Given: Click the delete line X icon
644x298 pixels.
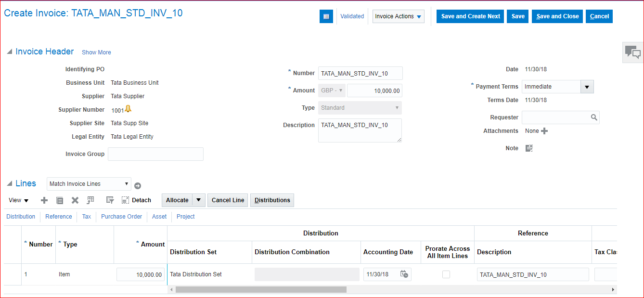Looking at the screenshot, I should (x=75, y=200).
